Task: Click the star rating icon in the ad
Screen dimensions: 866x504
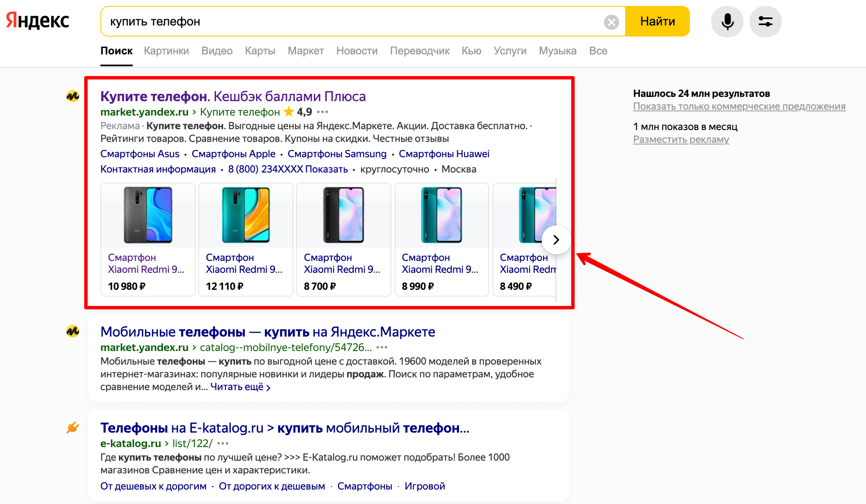Action: [289, 112]
